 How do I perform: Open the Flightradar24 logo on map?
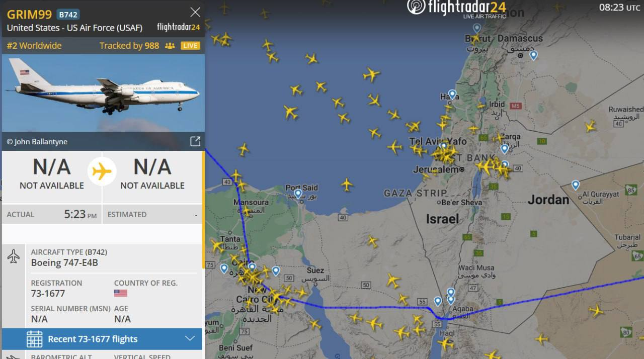click(456, 9)
